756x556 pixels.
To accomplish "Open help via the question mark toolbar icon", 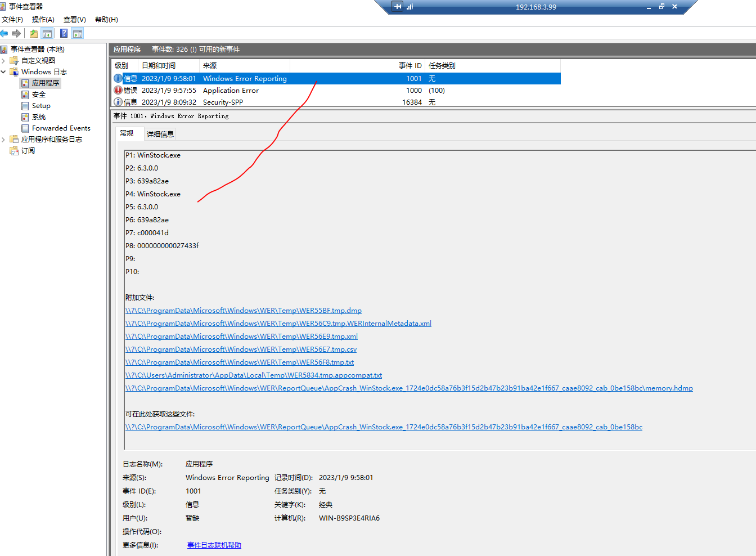I will (64, 33).
